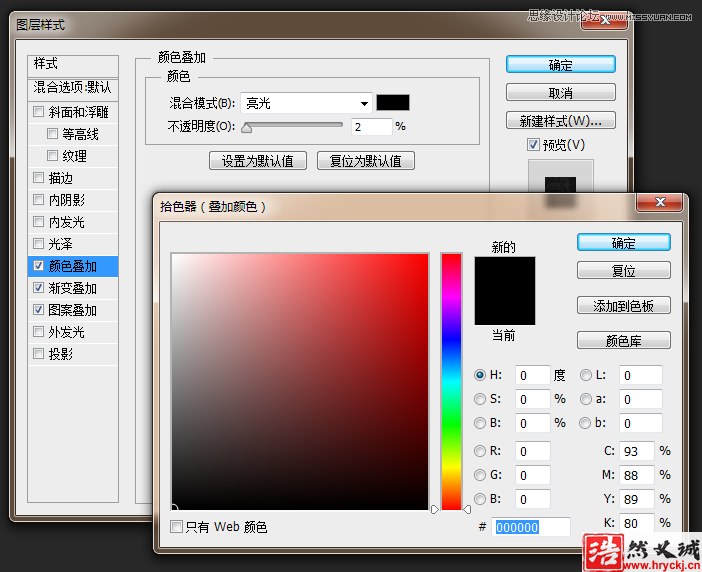Uncheck the 颜色叠加 checkbox
The width and height of the screenshot is (702, 572).
[x=39, y=265]
